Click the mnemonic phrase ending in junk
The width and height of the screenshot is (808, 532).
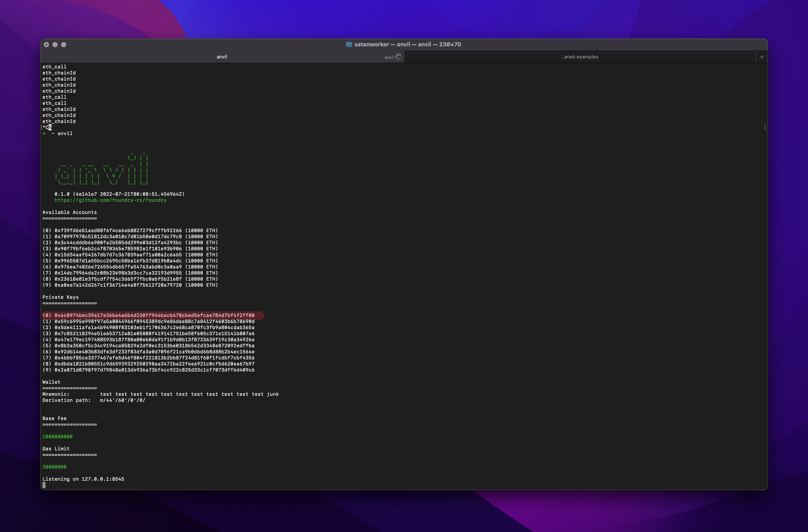click(189, 394)
